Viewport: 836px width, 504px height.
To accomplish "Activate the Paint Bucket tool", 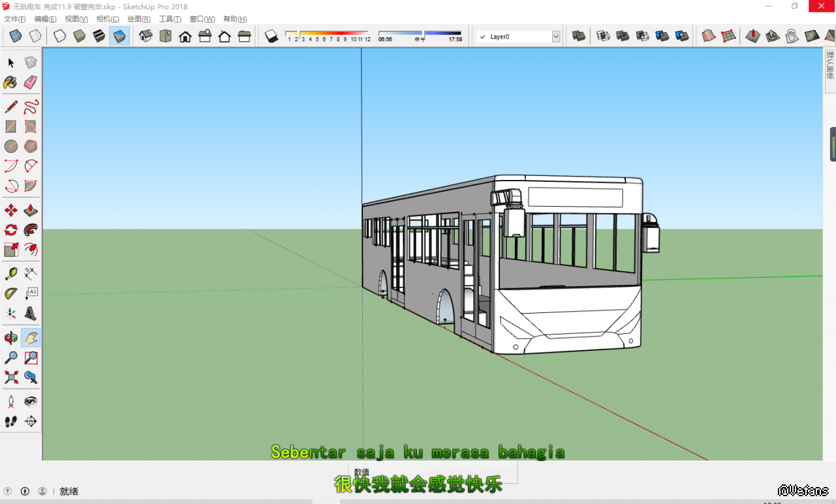I will click(x=11, y=82).
